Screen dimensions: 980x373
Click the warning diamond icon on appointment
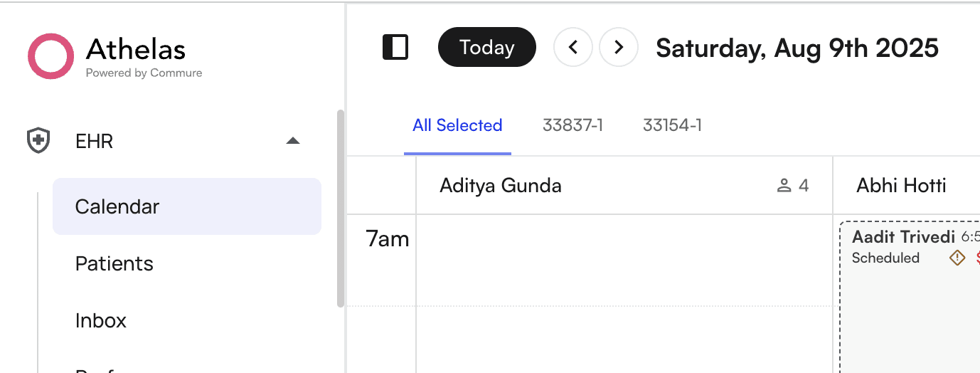[x=957, y=258]
